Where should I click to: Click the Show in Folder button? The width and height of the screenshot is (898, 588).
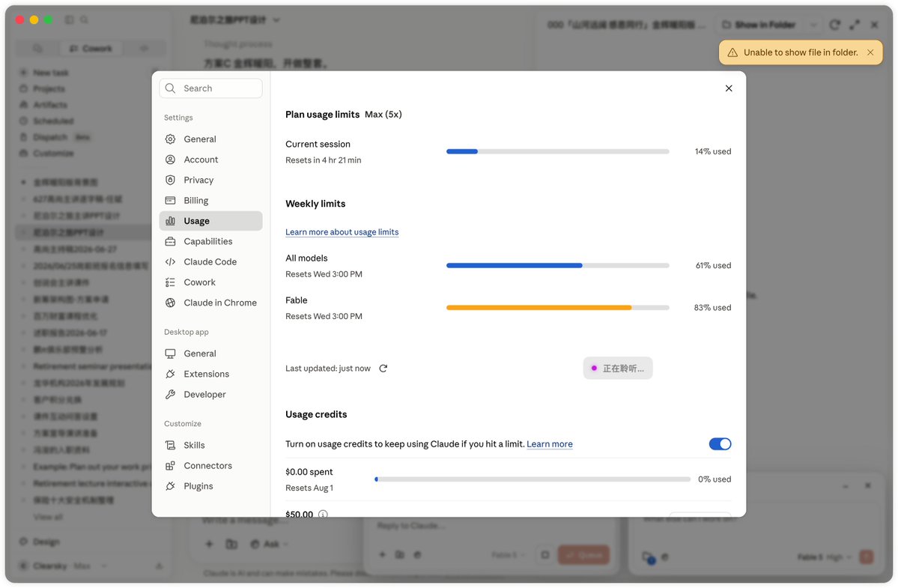click(759, 25)
